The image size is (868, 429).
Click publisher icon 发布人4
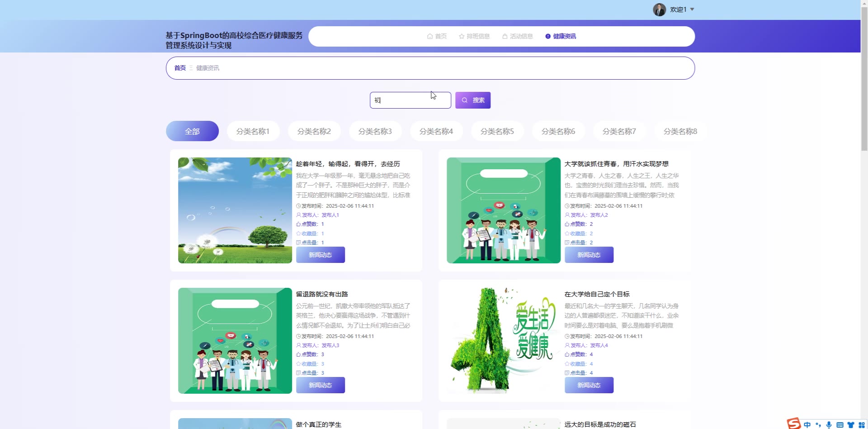(x=567, y=345)
